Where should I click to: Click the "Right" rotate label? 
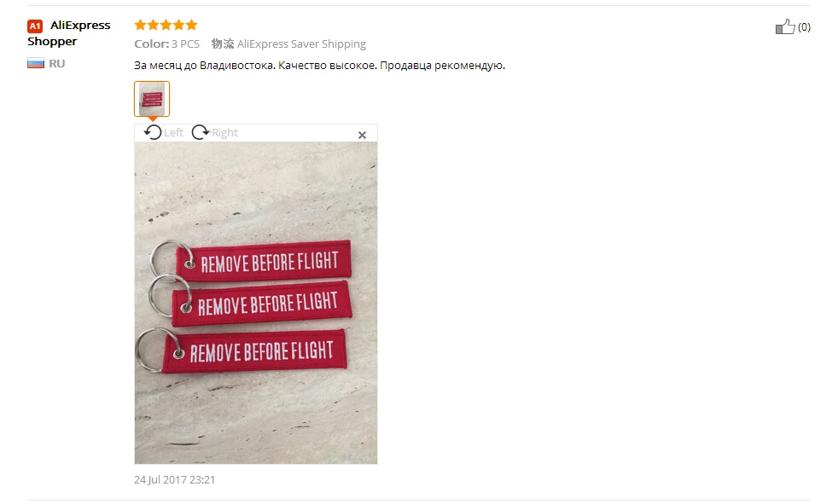coord(224,132)
